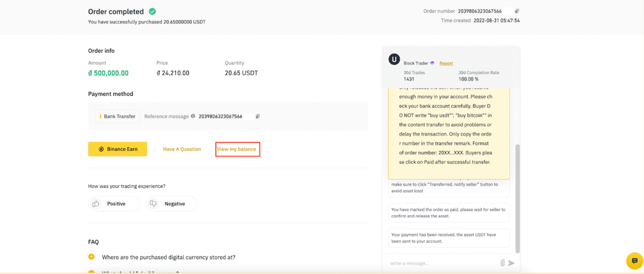
Task: Expand FAQ about where purchased currency is stored
Action: pos(168,257)
